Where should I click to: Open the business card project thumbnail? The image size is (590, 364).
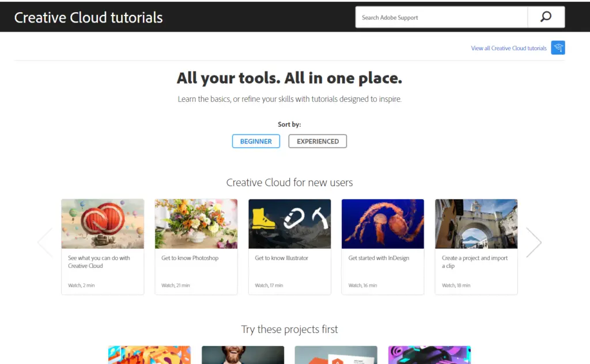[336, 355]
